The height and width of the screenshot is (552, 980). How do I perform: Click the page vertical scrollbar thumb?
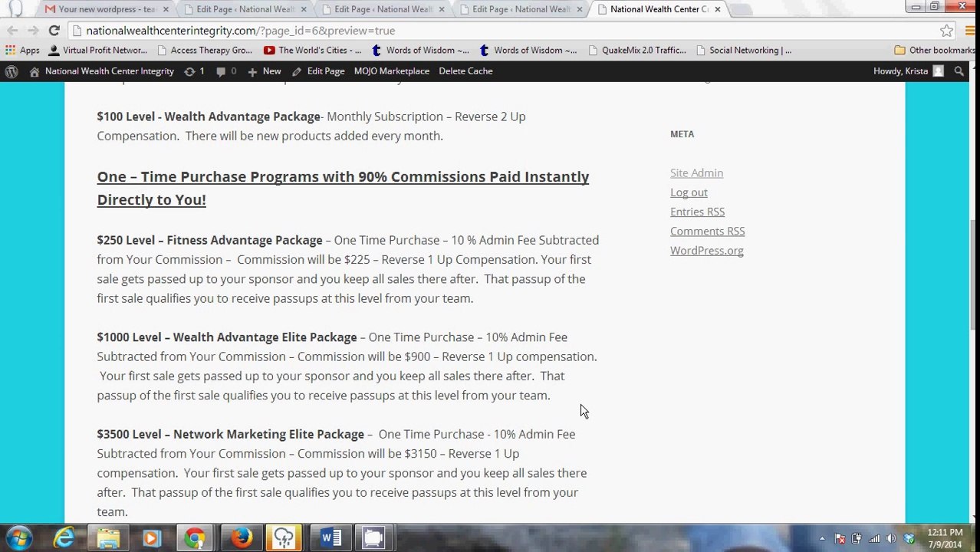tap(974, 276)
